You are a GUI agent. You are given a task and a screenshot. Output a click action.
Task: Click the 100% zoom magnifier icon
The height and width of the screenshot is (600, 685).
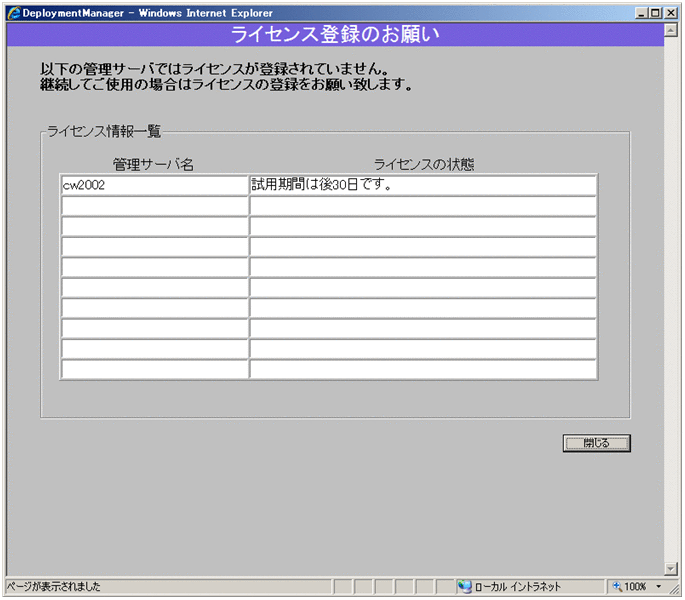point(617,586)
